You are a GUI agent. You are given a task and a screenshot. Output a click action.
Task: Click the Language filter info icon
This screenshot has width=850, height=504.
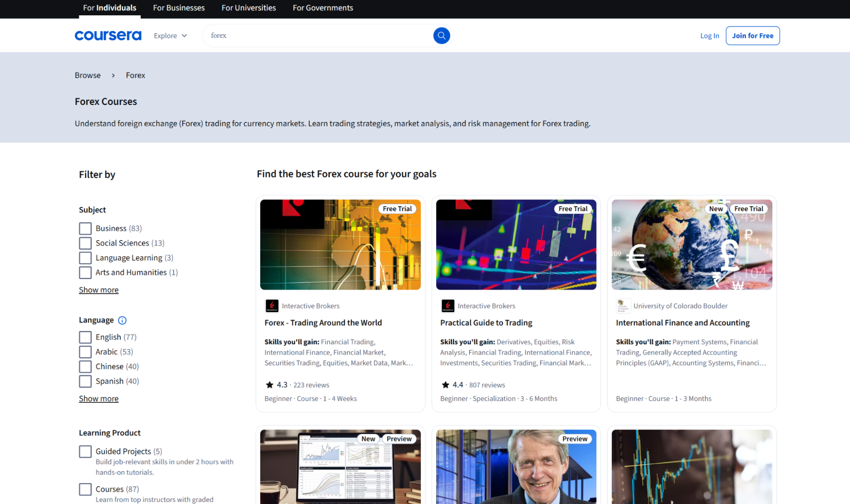pyautogui.click(x=122, y=320)
